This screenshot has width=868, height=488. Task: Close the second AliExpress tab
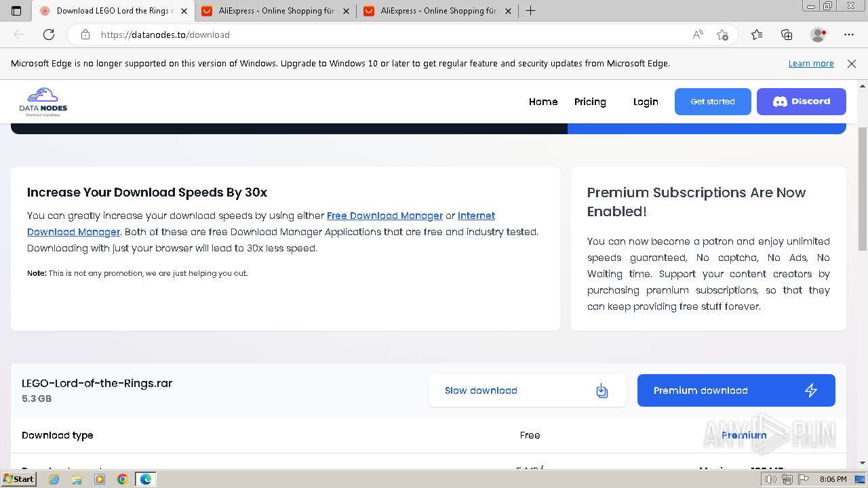coord(508,11)
